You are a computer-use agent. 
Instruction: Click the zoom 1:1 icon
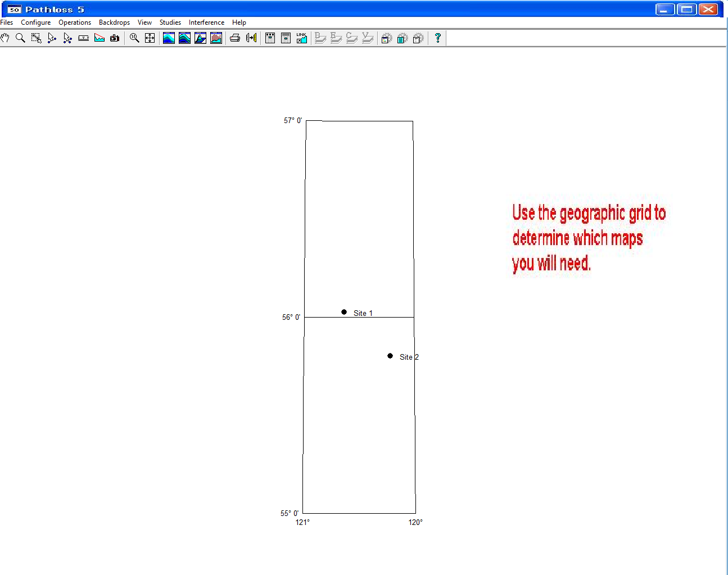coord(134,38)
